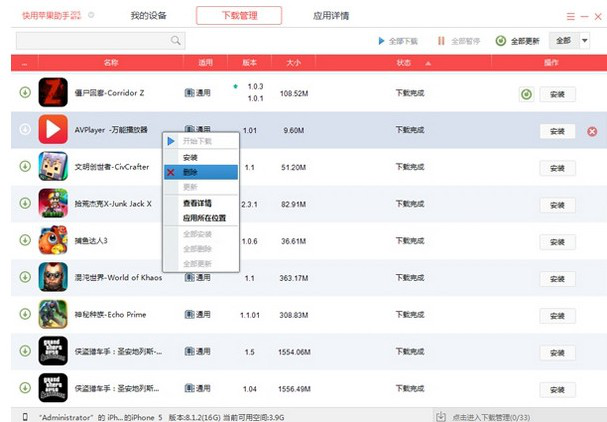Open the 应用详情 tab
The height and width of the screenshot is (422, 607).
[331, 15]
